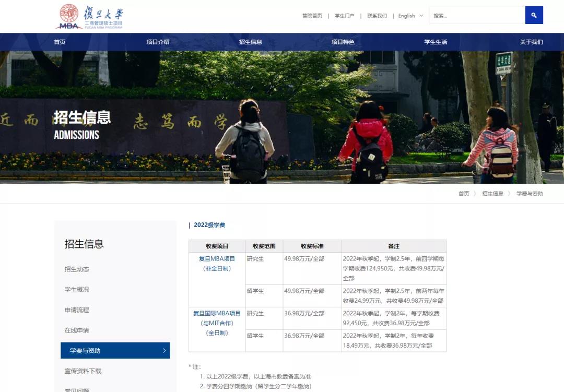Open 学生生活 in the navigation bar

[x=436, y=42]
